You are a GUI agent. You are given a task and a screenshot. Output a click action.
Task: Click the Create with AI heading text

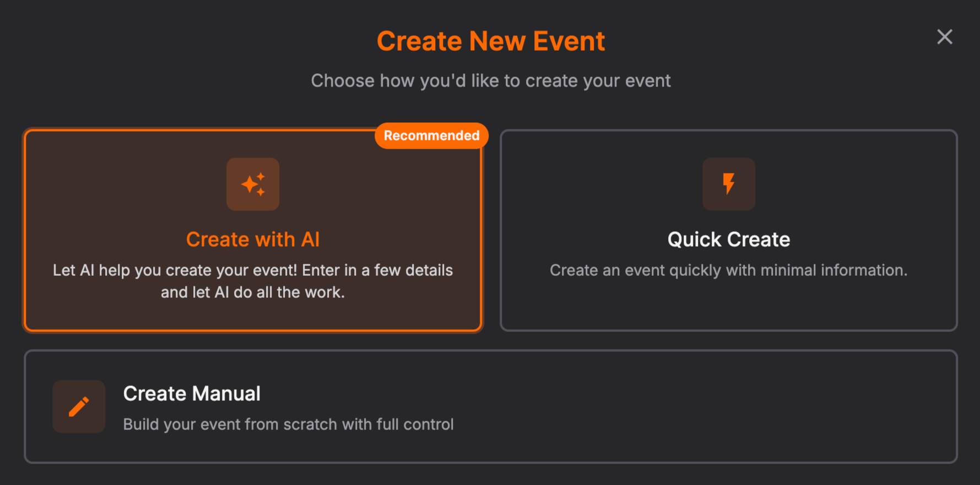click(253, 239)
